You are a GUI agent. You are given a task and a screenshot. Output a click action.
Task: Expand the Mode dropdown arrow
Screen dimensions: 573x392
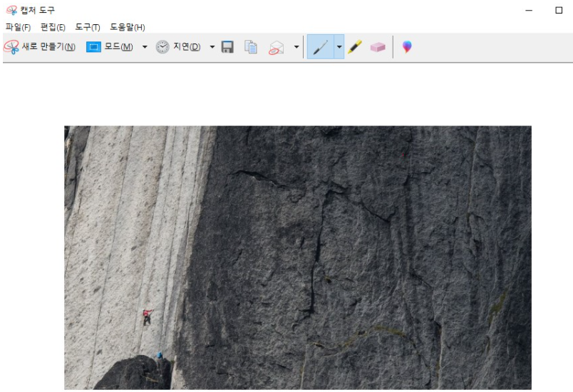click(145, 47)
